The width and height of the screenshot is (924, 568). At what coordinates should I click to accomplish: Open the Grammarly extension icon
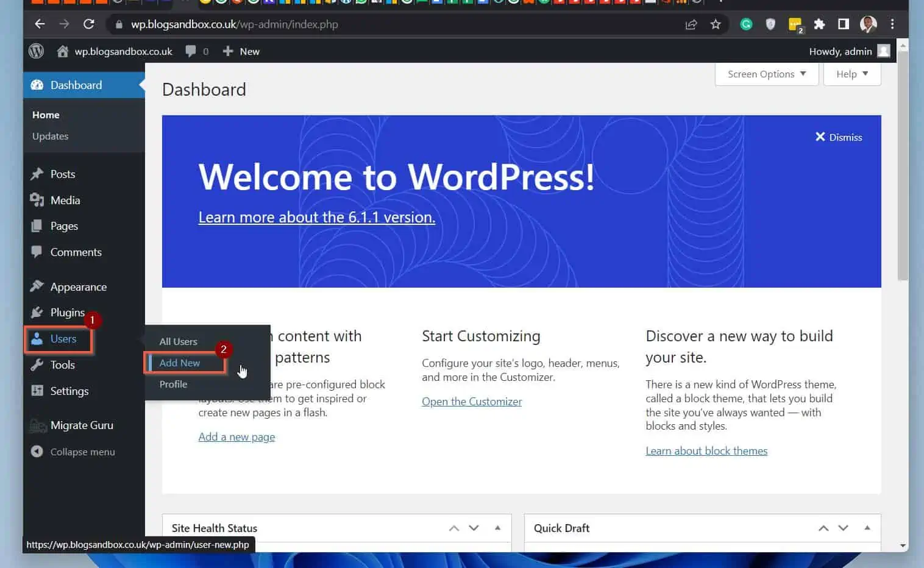(x=746, y=24)
